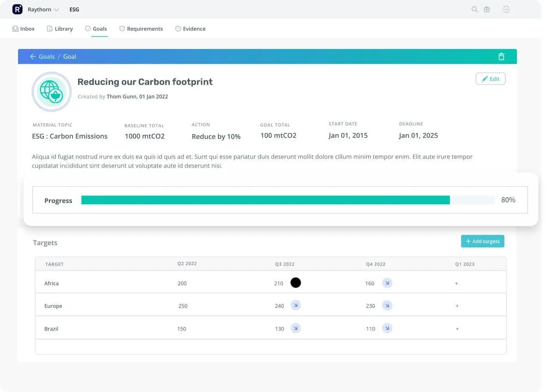Viewport: 550px width, 392px height.
Task: Click the 'Reducing our Carbon footprint' title
Action: 145,82
